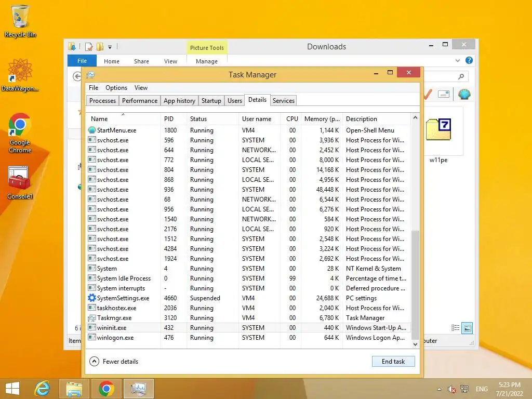Sort by the Description column header
This screenshot has height=399, width=532.
[x=376, y=119]
